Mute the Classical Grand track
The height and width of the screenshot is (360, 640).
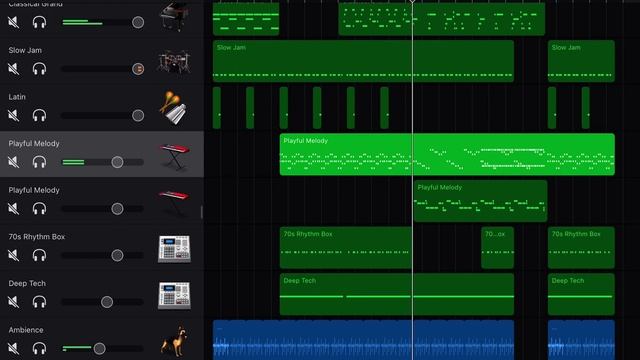13,22
